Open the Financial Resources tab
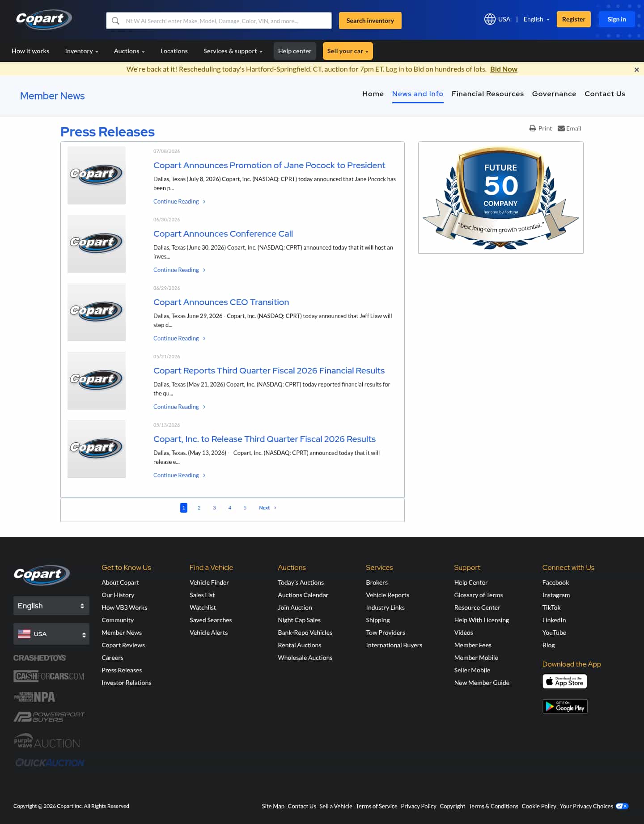The image size is (644, 824). (487, 93)
